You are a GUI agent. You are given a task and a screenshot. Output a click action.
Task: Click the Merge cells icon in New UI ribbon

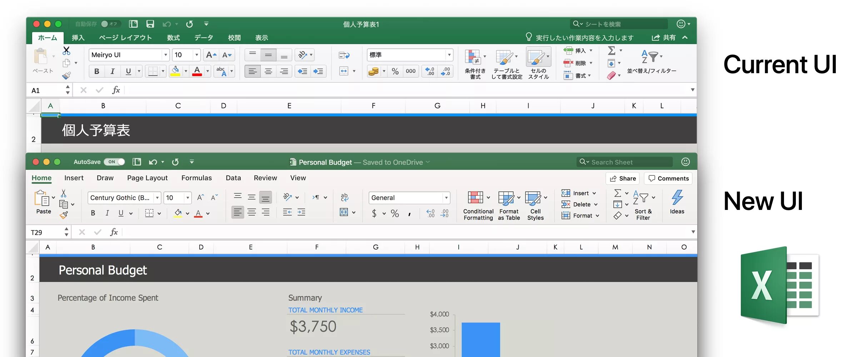[344, 212]
